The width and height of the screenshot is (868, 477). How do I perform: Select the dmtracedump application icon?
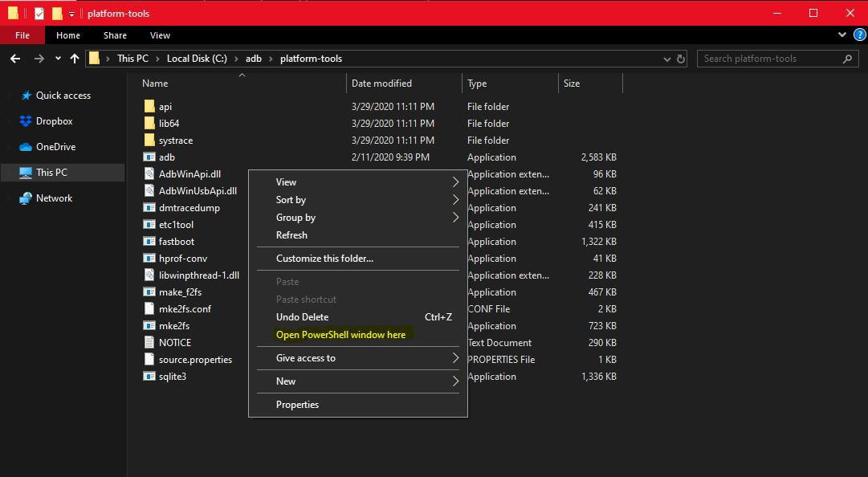[149, 207]
